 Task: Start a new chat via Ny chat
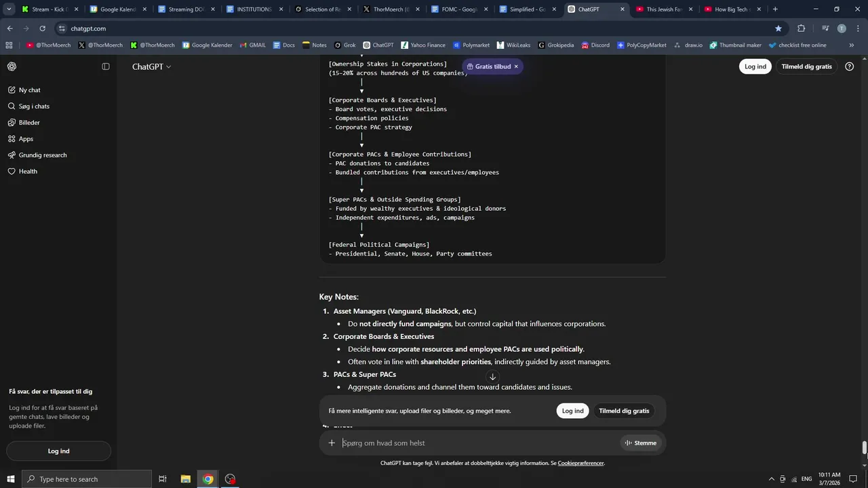[x=58, y=90]
